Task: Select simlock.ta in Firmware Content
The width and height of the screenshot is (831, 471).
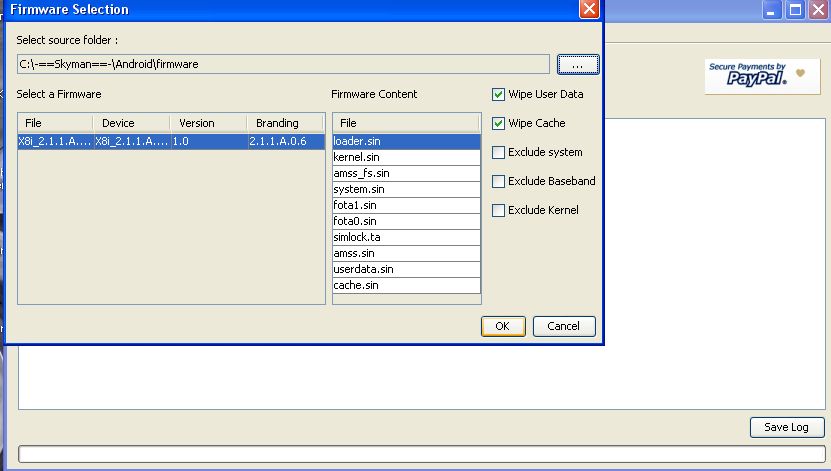Action: [406, 238]
